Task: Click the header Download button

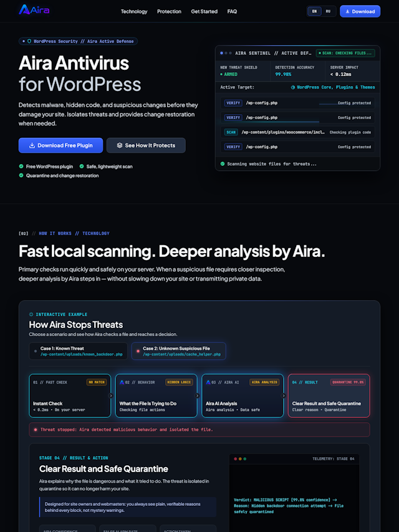Action: [x=360, y=11]
